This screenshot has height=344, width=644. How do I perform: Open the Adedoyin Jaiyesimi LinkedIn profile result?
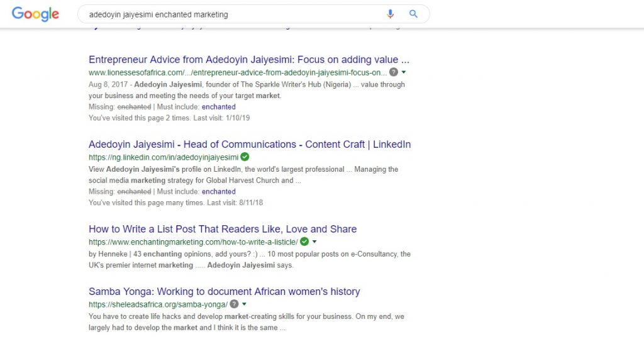[249, 144]
